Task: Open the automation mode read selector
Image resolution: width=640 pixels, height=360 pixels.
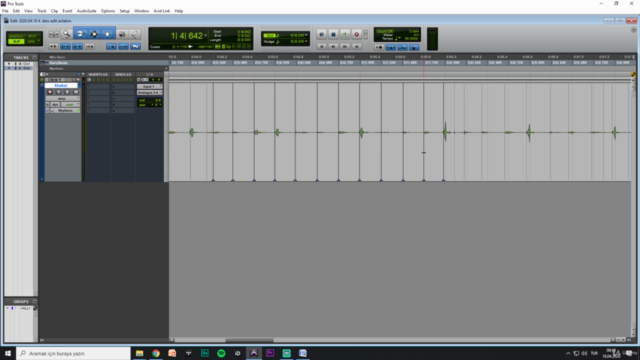Action: 70,104
